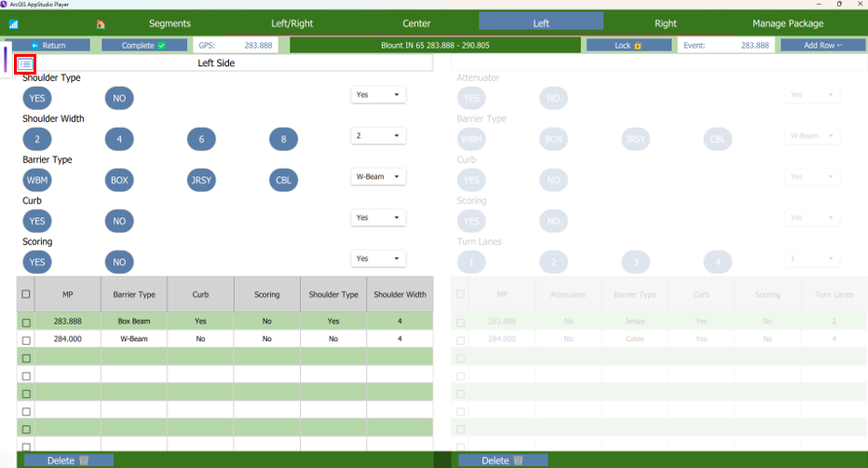The image size is (868, 468).
Task: Click Box Beam cell in left table
Action: [134, 322]
